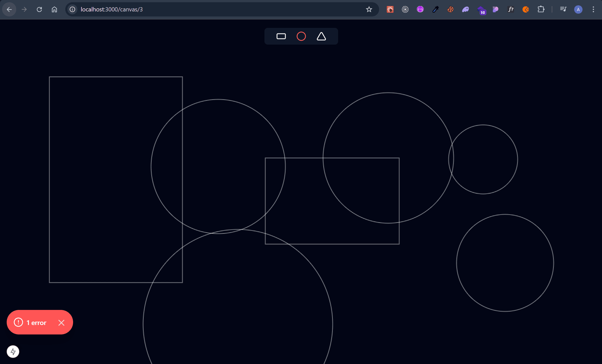The image size is (602, 364).
Task: Click the localhost:3000/canvas/3 address bar
Action: pos(195,9)
